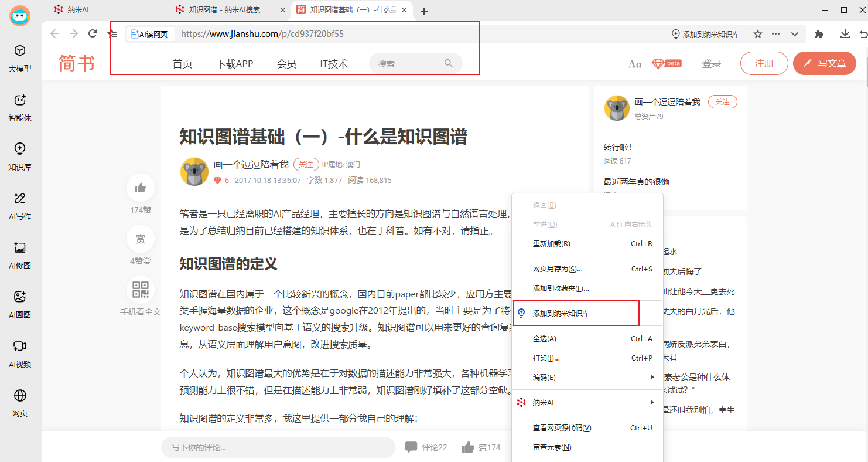Launch the AI视频 tool
Screen dimensions: 868x462
20,354
